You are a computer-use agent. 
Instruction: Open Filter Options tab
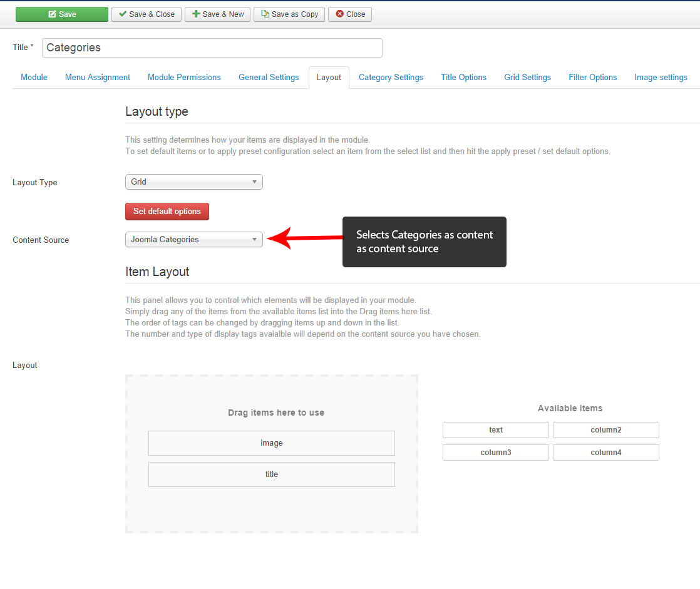[x=592, y=77]
